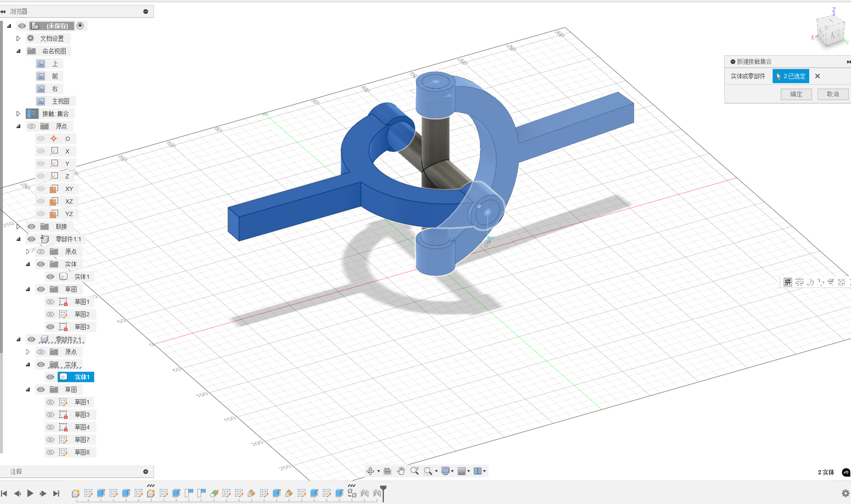This screenshot has width=851, height=504.
Task: Collapse the 零部件1:1 component node
Action: click(x=18, y=239)
